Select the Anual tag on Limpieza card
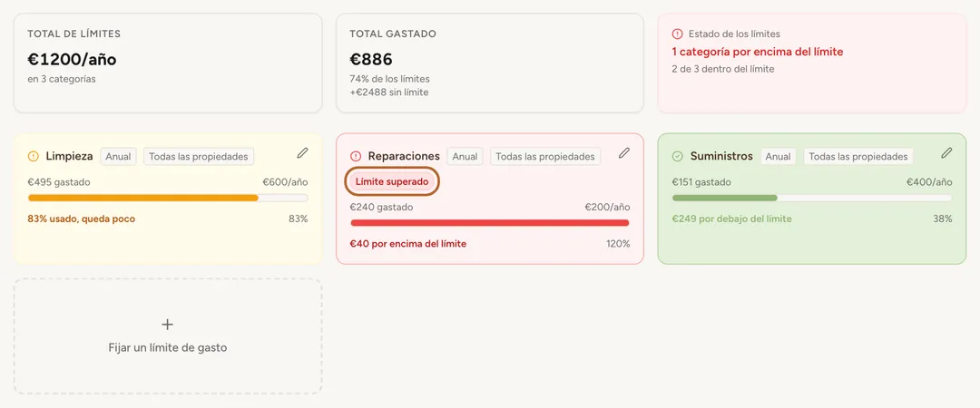The image size is (980, 408). pyautogui.click(x=118, y=156)
